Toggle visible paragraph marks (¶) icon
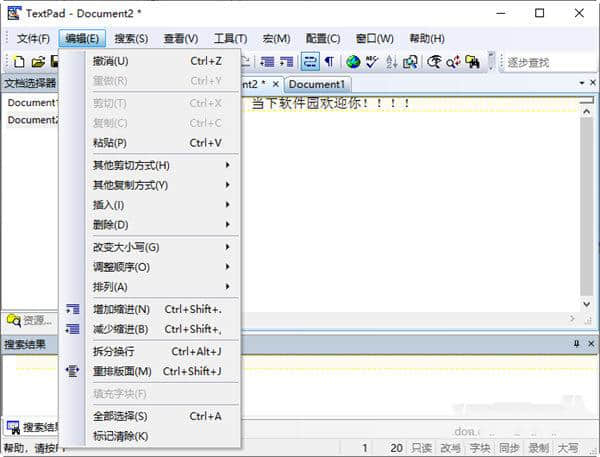The width and height of the screenshot is (600, 457). point(329,62)
